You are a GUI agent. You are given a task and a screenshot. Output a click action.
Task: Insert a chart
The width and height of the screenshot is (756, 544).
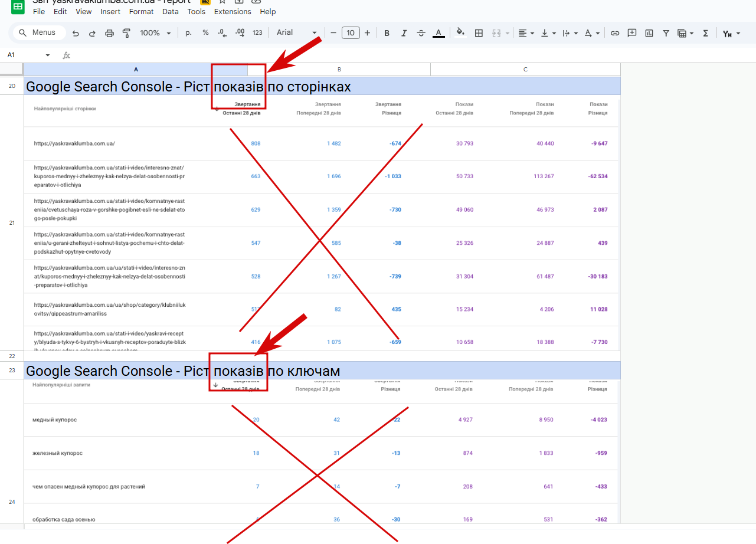tap(649, 33)
